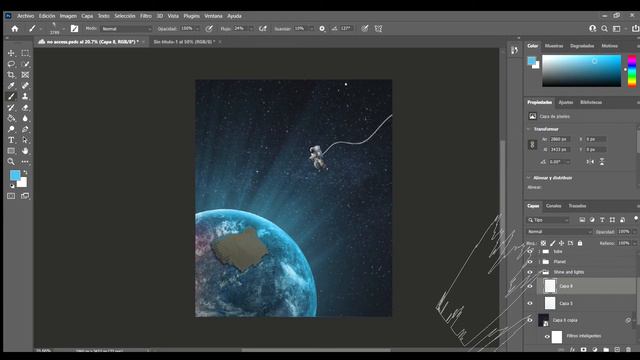Screen dimensions: 640x360
Task: Toggle lock all layer padlock
Action: [x=580, y=243]
